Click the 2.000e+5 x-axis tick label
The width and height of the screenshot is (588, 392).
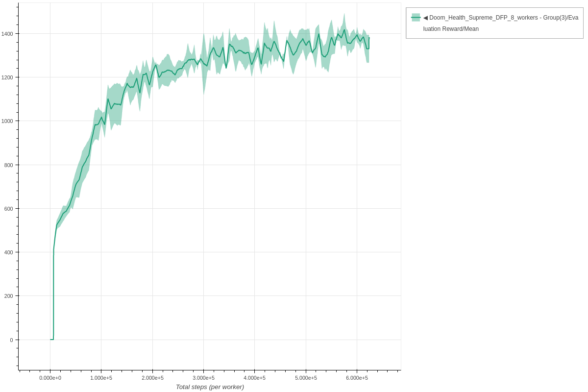152,378
